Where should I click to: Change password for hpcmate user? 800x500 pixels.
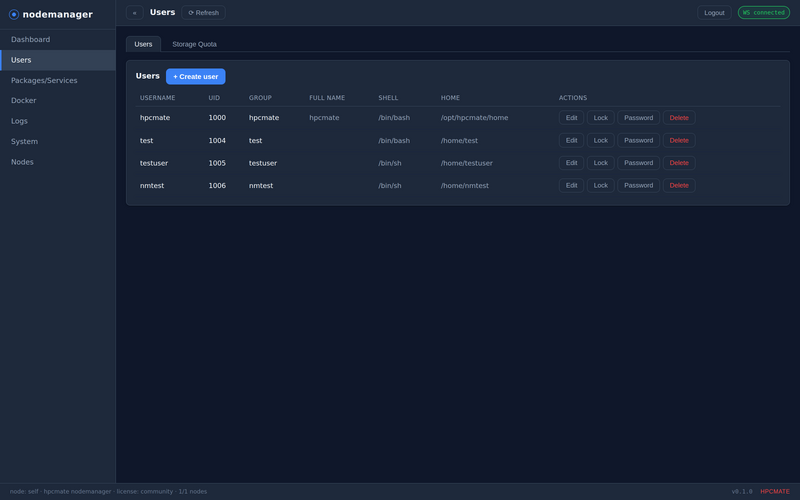638,117
